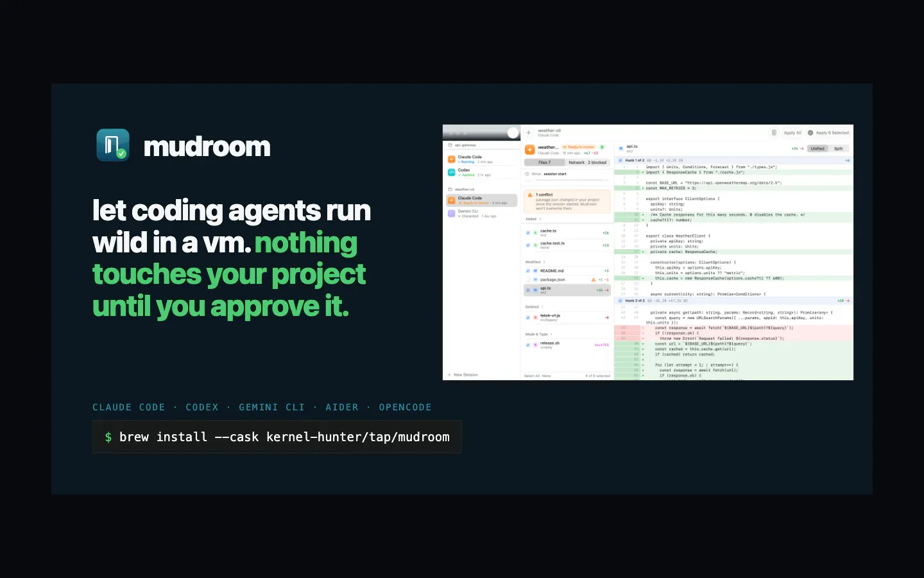Uncheck the README.md checkbox

point(528,271)
